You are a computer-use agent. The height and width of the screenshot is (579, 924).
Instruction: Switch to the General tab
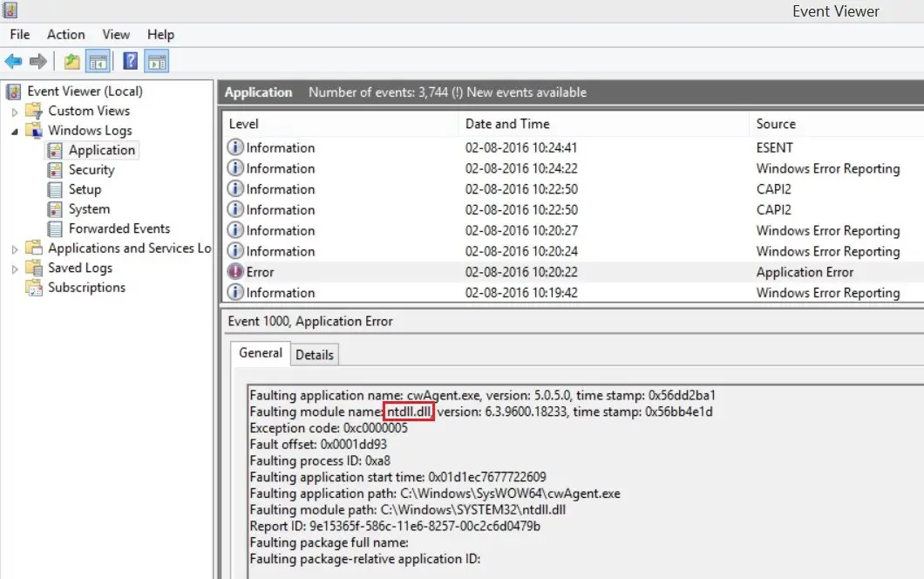(261, 352)
